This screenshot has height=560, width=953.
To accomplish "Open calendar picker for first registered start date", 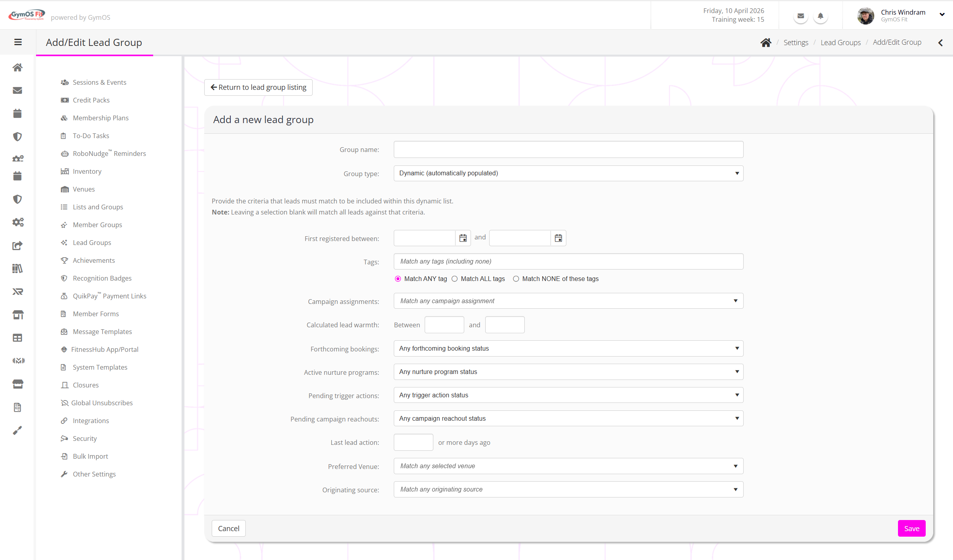I will coord(463,238).
